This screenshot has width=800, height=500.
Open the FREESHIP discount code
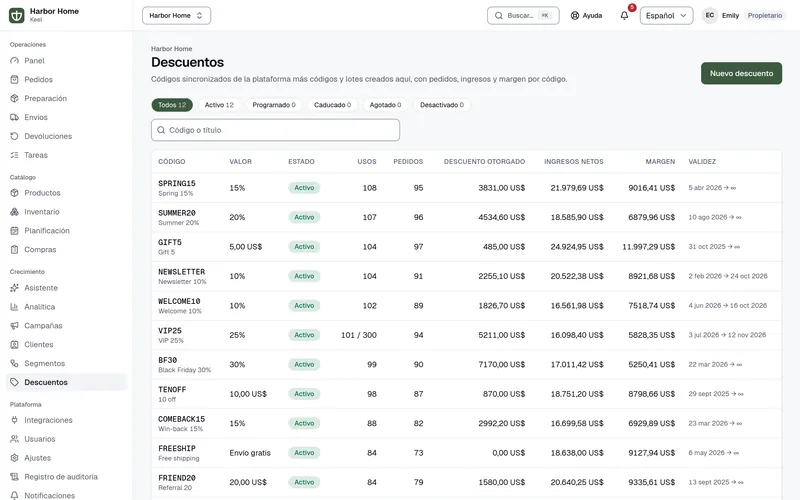pos(177,448)
